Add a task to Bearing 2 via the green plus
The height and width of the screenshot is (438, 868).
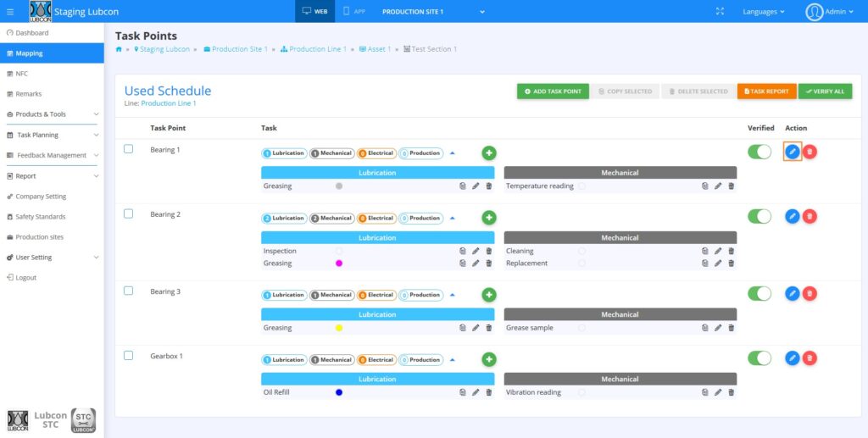(x=489, y=218)
